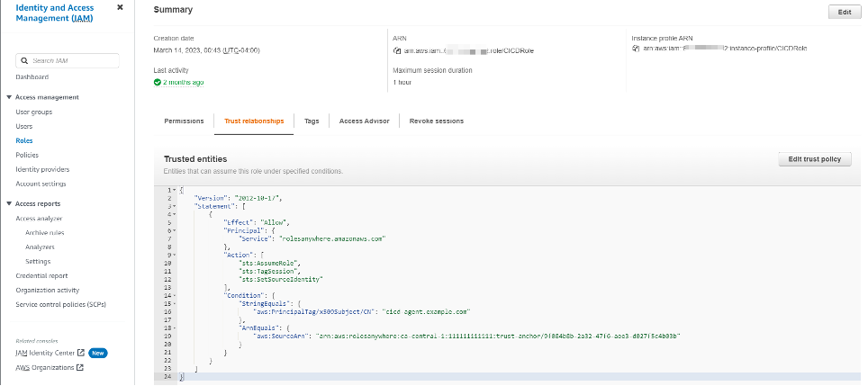868x386 pixels.
Task: Open Settings under Access analyzer
Action: 38,262
